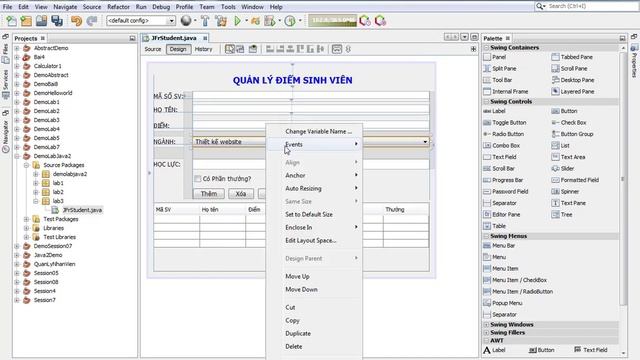Click the Build Project hammer icon
The width and height of the screenshot is (640, 360).
click(x=205, y=21)
